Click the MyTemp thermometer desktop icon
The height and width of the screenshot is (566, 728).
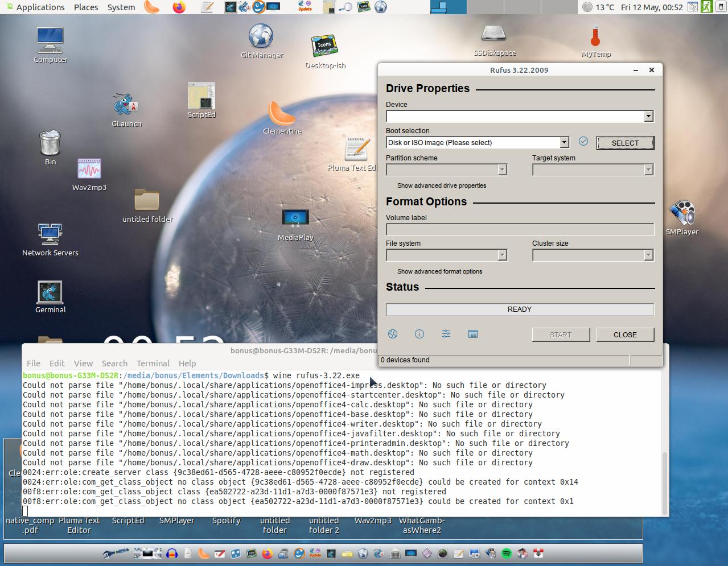click(x=595, y=37)
